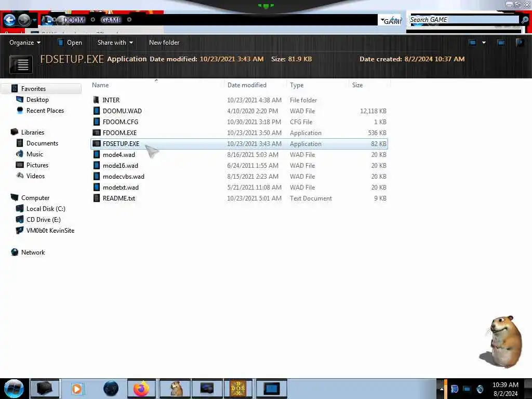Select the INTER folder icon
Image resolution: width=532 pixels, height=399 pixels.
pyautogui.click(x=96, y=100)
